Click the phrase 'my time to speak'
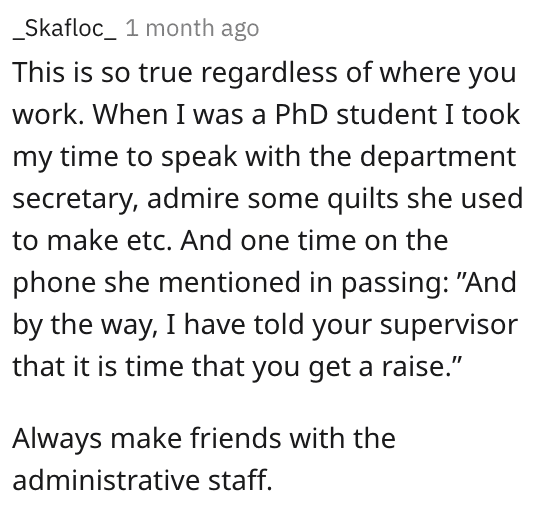Viewport: 556px width, 506px height. 125,156
